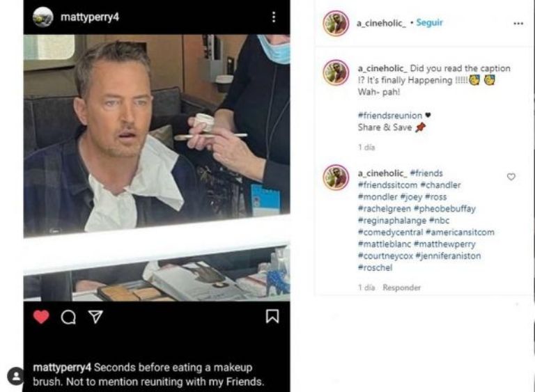Open three-dot menu on mattyperry4 post
The height and width of the screenshot is (392, 535).
click(x=274, y=17)
